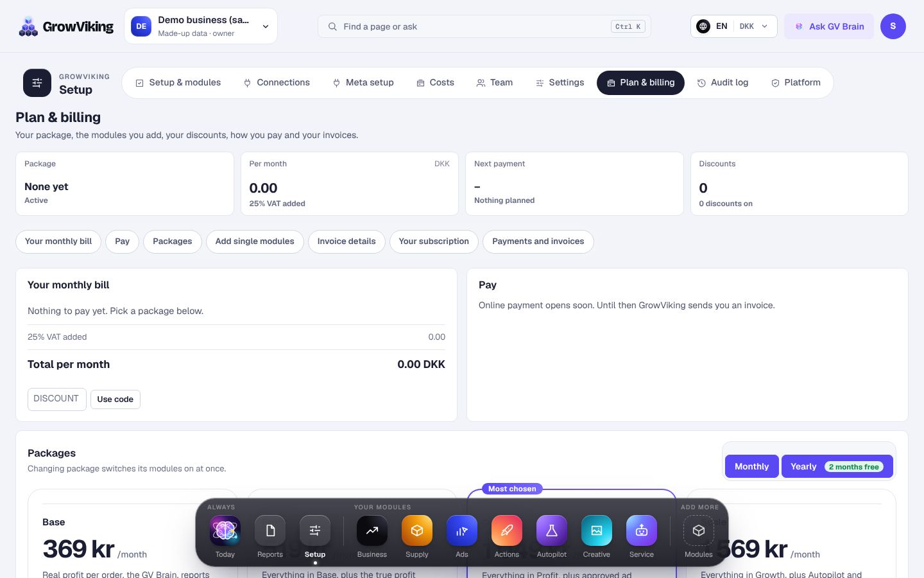Click the None yet package value
This screenshot has width=924, height=578.
pyautogui.click(x=46, y=186)
